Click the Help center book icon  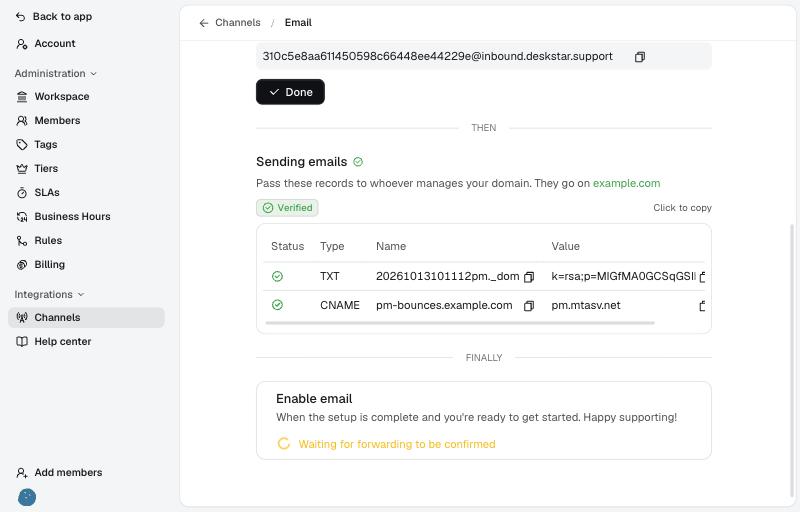[22, 342]
